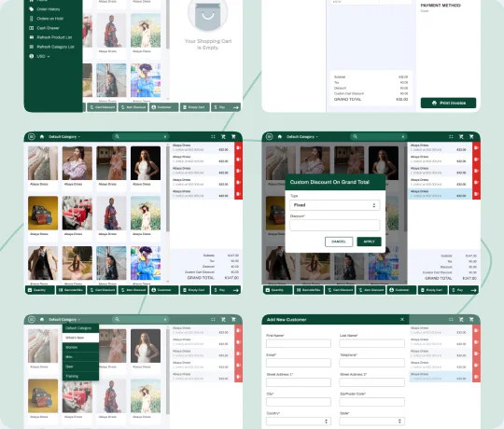Click Customer button on the five-item cart screen
This screenshot has height=429, width=504.
[x=163, y=290]
